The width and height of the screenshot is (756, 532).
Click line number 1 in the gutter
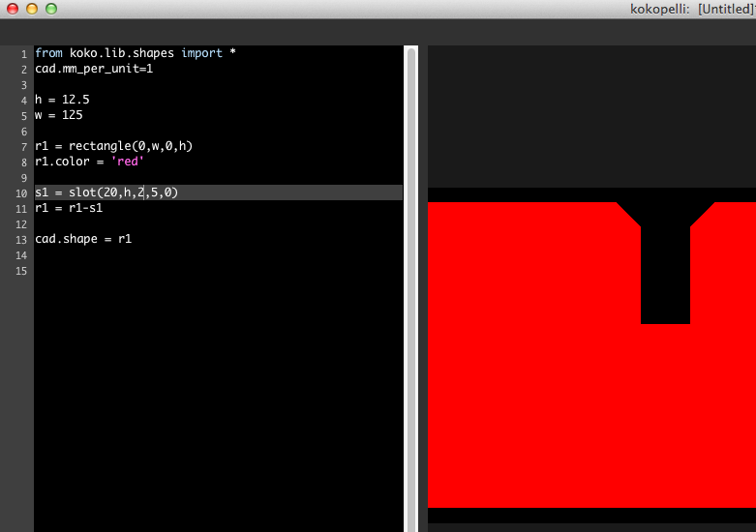[x=23, y=54]
